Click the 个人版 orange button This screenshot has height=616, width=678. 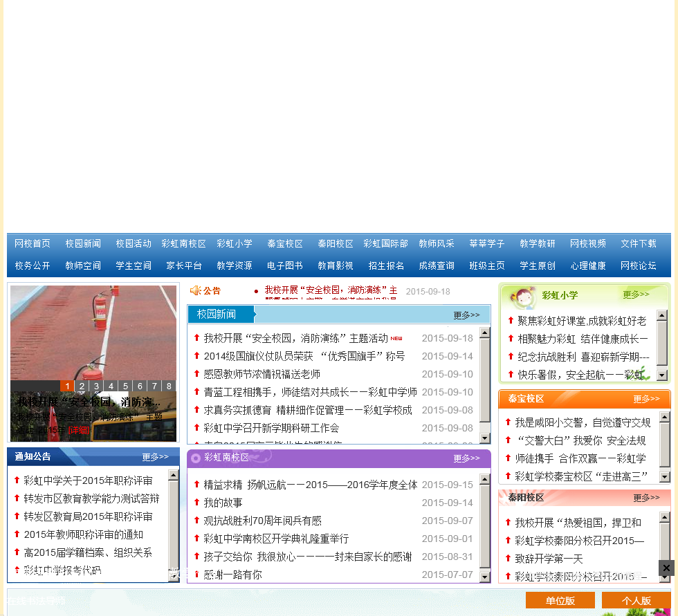point(636,601)
